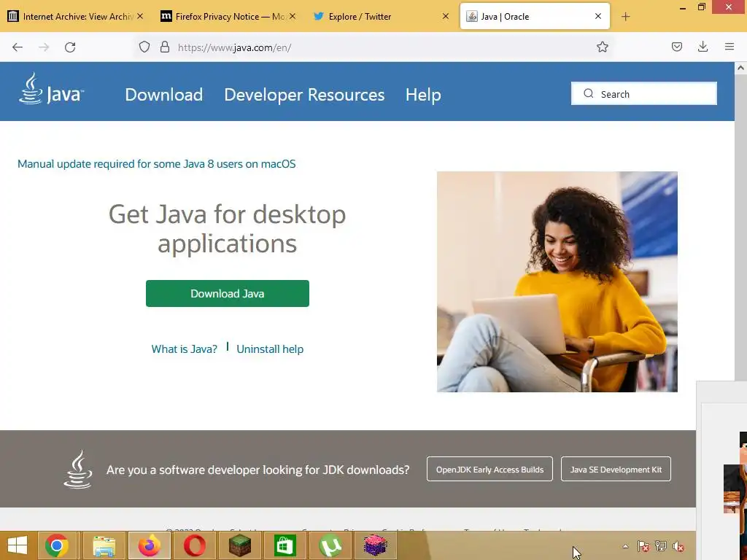Focus the Java site Search field

[644, 93]
